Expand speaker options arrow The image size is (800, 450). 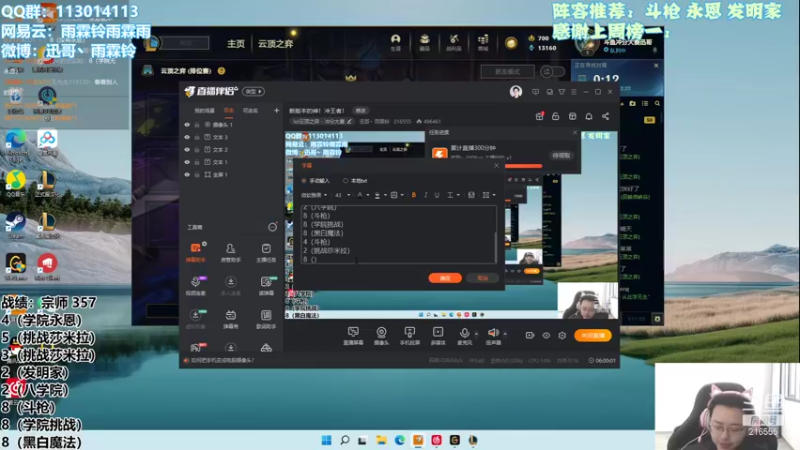(x=505, y=334)
